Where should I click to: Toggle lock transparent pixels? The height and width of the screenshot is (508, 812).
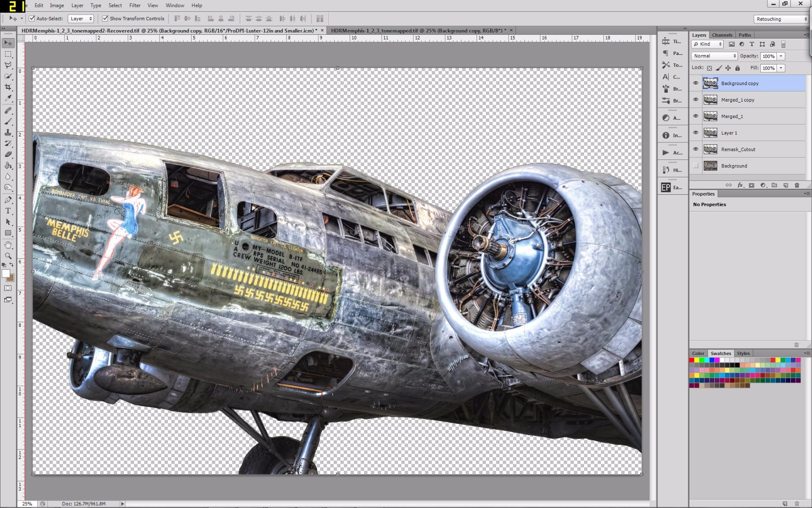[710, 68]
